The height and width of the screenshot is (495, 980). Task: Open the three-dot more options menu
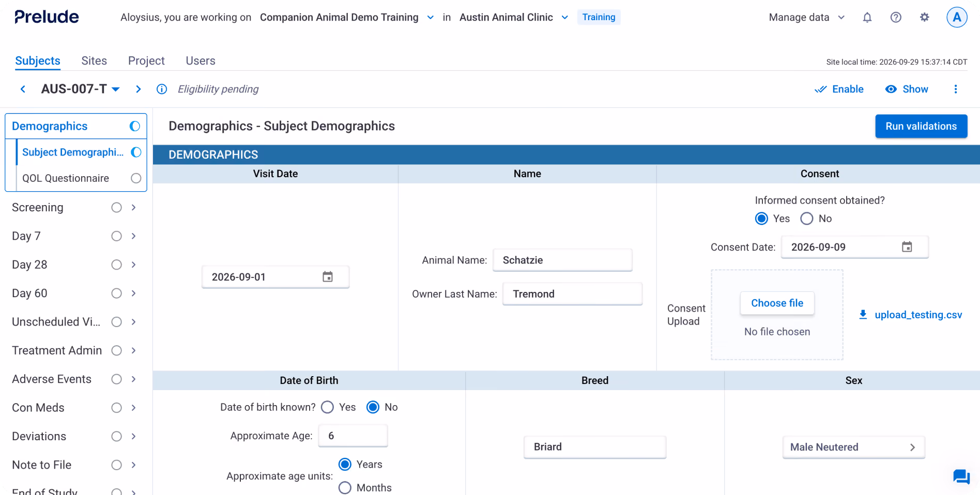click(x=955, y=89)
